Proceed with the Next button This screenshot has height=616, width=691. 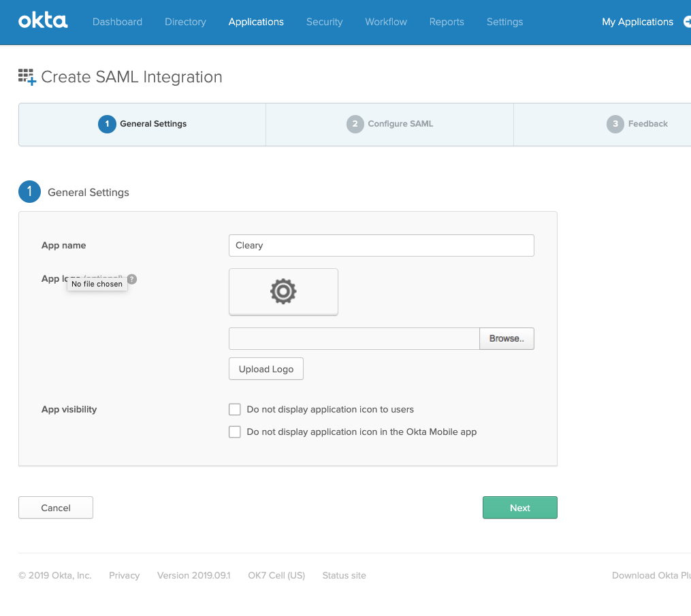point(520,508)
